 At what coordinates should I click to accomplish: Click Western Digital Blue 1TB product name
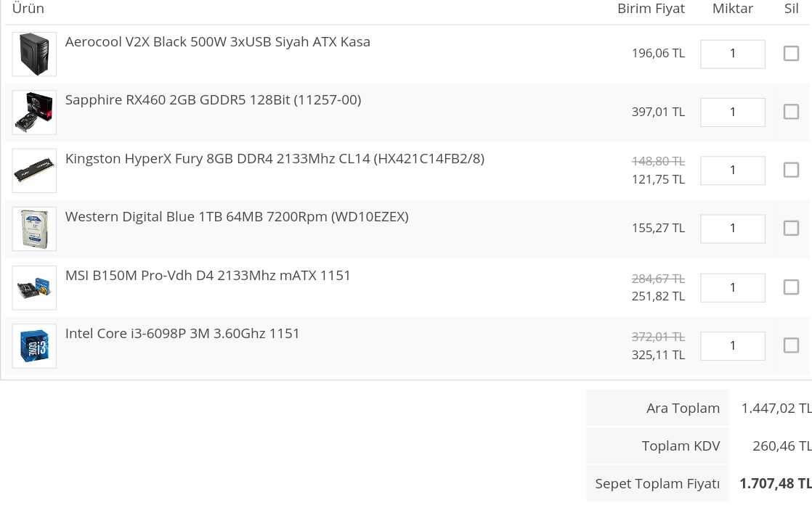(237, 217)
